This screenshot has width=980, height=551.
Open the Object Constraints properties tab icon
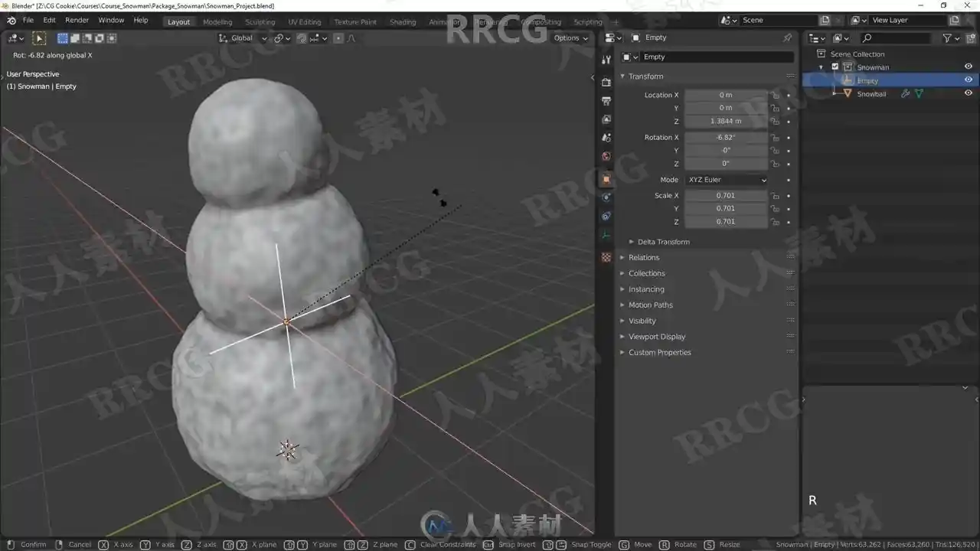[x=606, y=216]
